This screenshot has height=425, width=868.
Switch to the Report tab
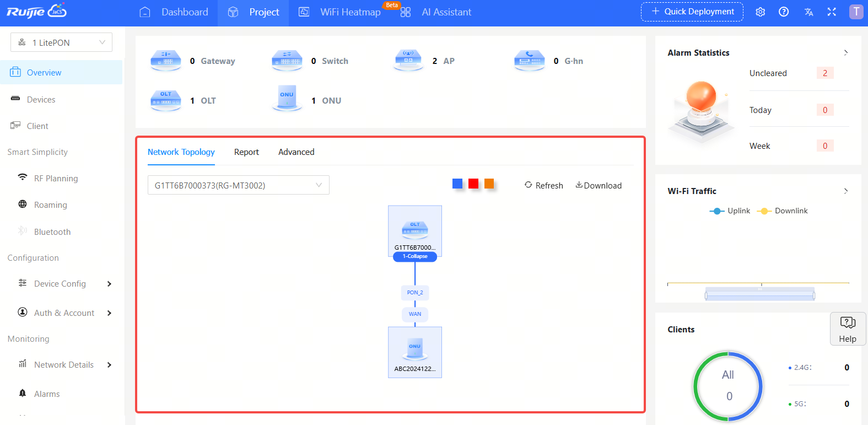tap(246, 152)
